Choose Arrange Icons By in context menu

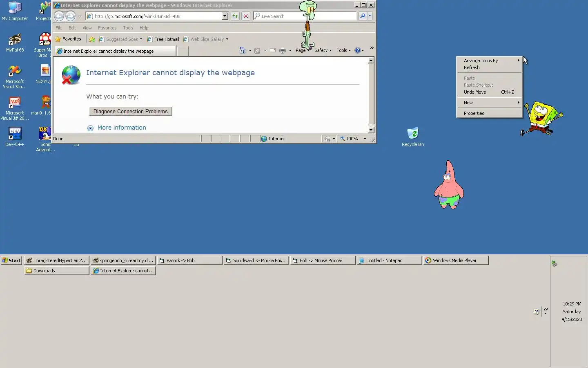point(489,61)
